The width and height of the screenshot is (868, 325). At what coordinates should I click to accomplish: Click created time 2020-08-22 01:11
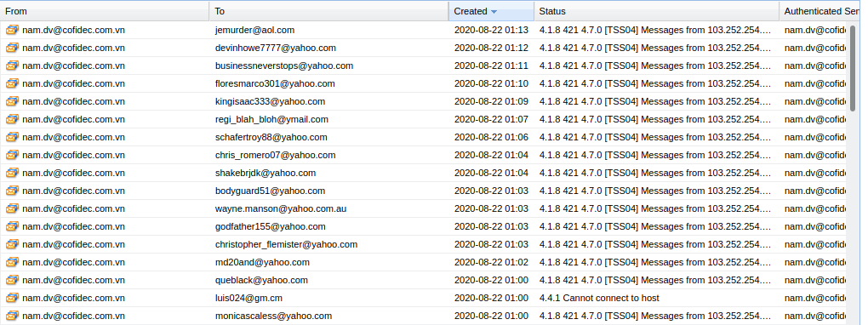(x=492, y=66)
